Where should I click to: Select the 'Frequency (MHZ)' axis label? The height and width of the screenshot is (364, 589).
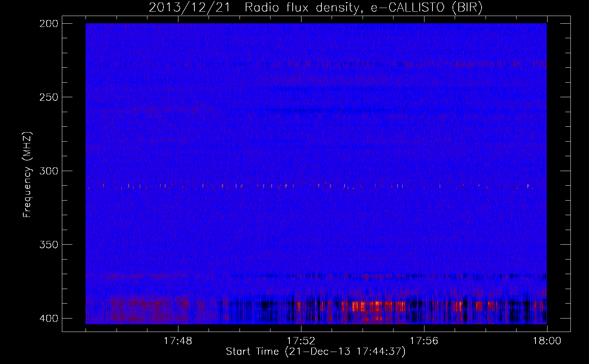pos(27,175)
